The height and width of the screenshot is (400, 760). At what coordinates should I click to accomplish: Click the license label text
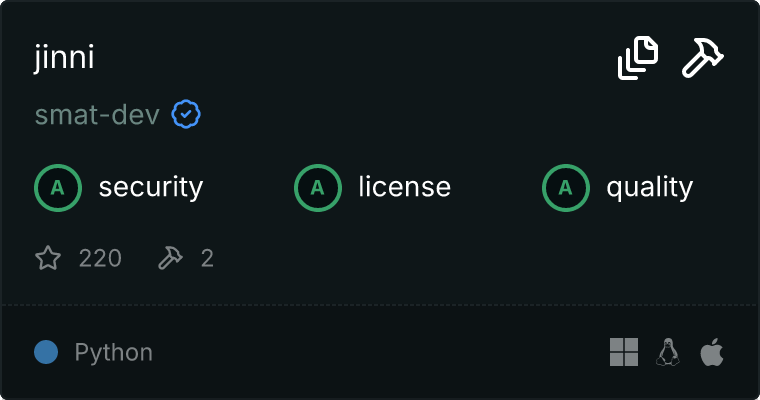(x=405, y=187)
